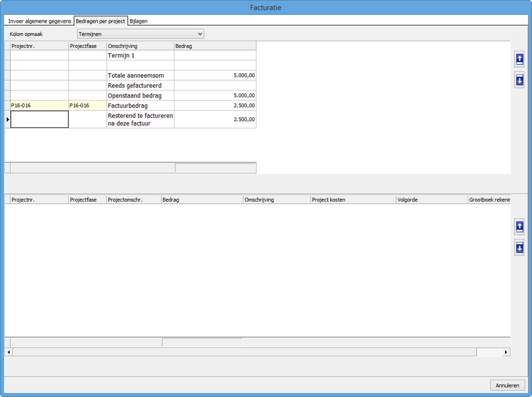
Task: Click upper grid Omschrijving column header
Action: point(140,46)
